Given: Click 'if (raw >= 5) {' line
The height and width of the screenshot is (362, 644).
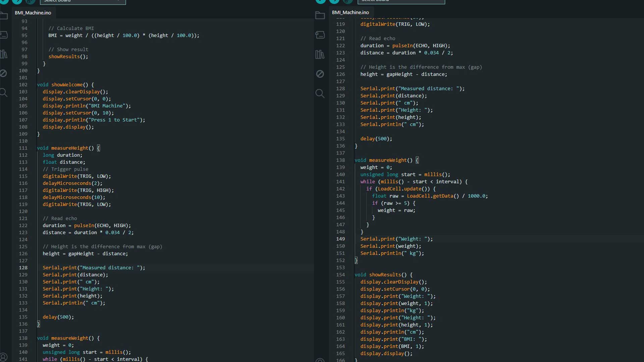Looking at the screenshot, I should pos(394,203).
